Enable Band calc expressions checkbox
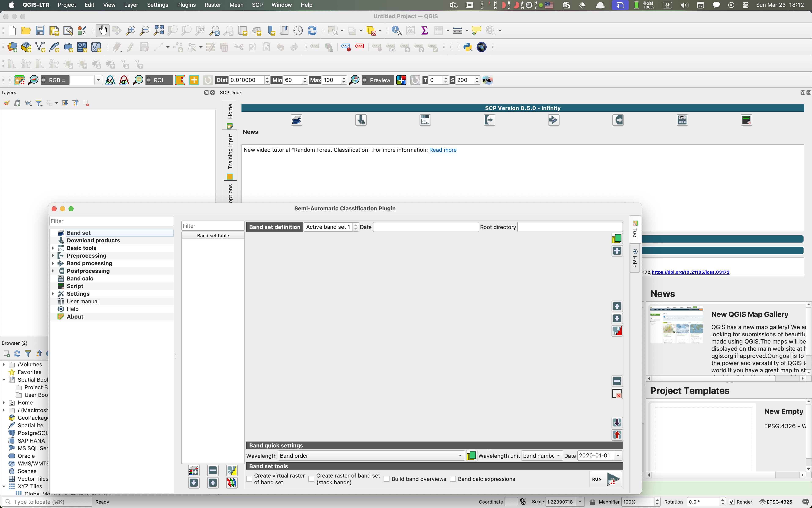This screenshot has width=812, height=508. click(453, 479)
